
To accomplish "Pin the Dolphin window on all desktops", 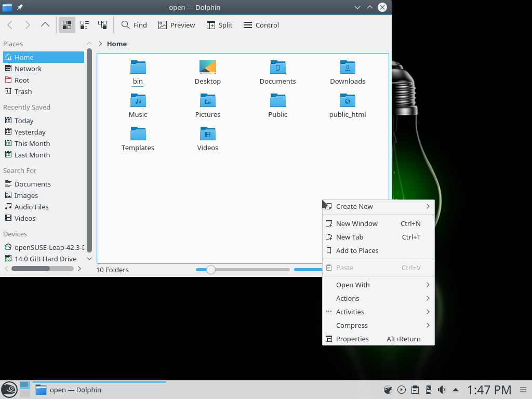I will pos(20,7).
